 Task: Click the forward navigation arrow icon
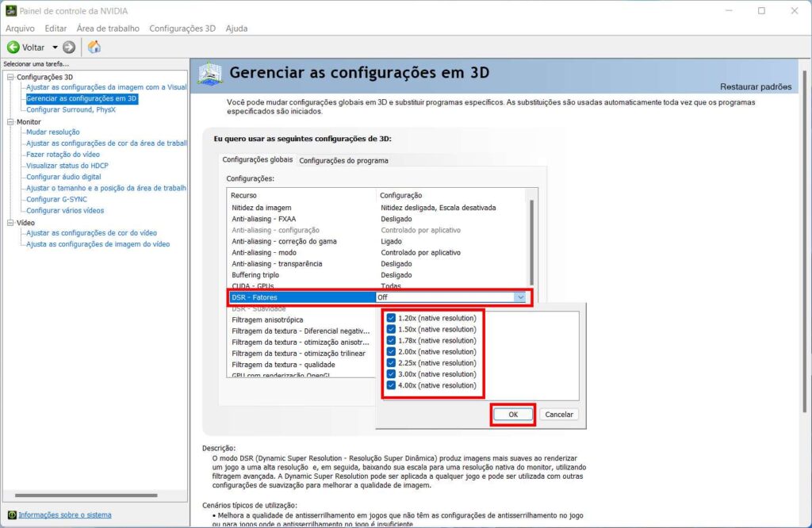(x=69, y=48)
